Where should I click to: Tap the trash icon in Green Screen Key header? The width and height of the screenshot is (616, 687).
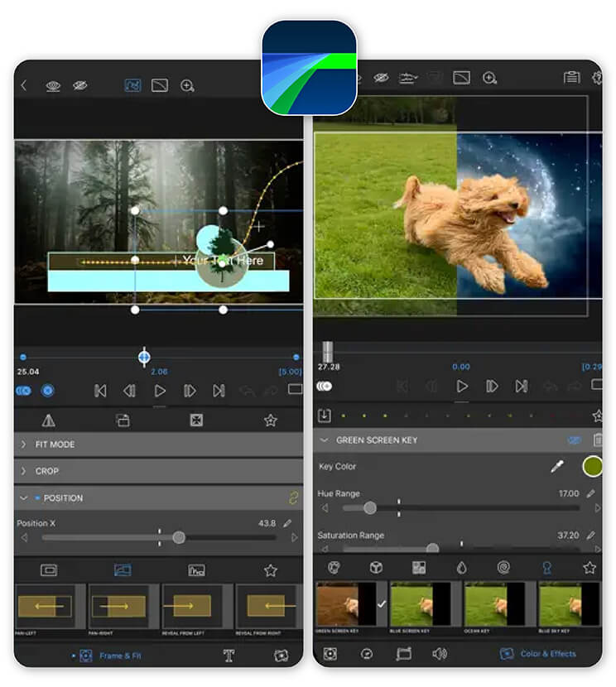tap(597, 440)
